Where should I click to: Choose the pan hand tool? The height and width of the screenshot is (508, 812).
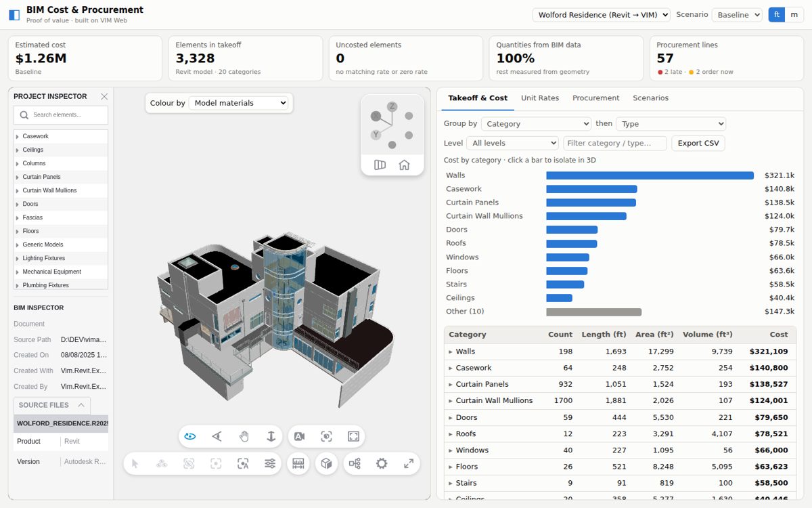(244, 436)
